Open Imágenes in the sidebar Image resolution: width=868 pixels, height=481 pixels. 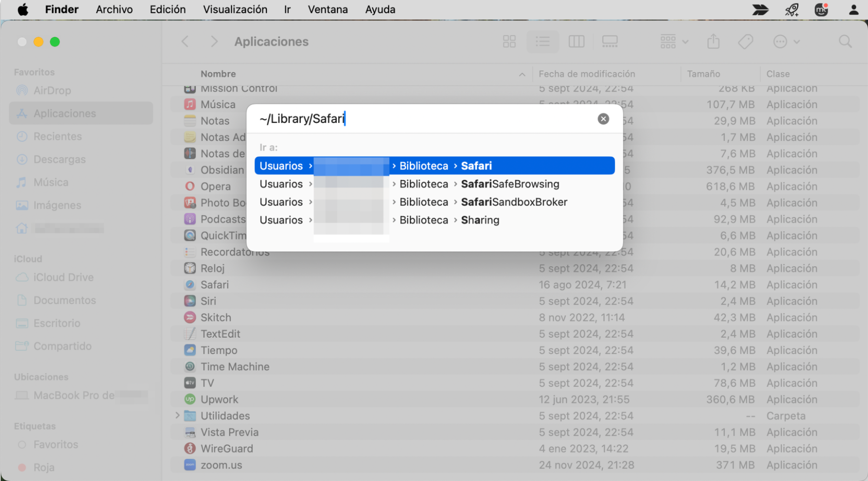tap(81, 205)
